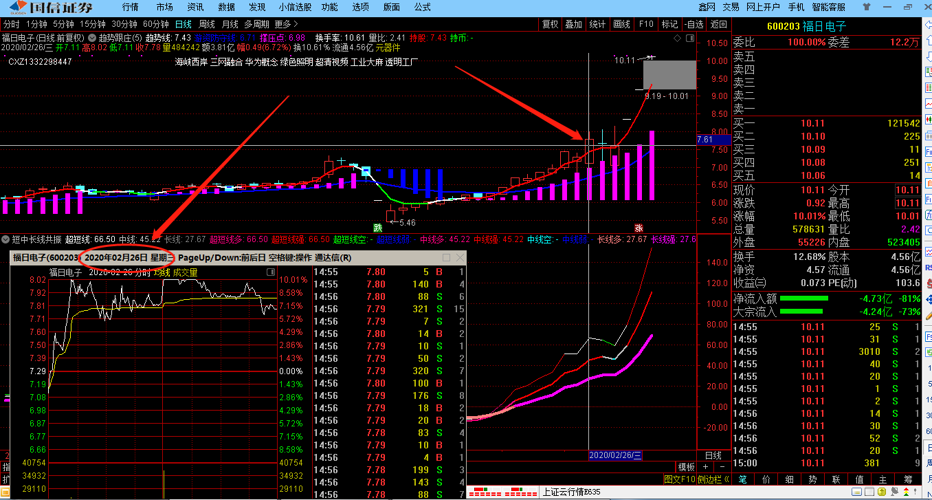
Task: Click the 网上开户 link
Action: point(763,7)
